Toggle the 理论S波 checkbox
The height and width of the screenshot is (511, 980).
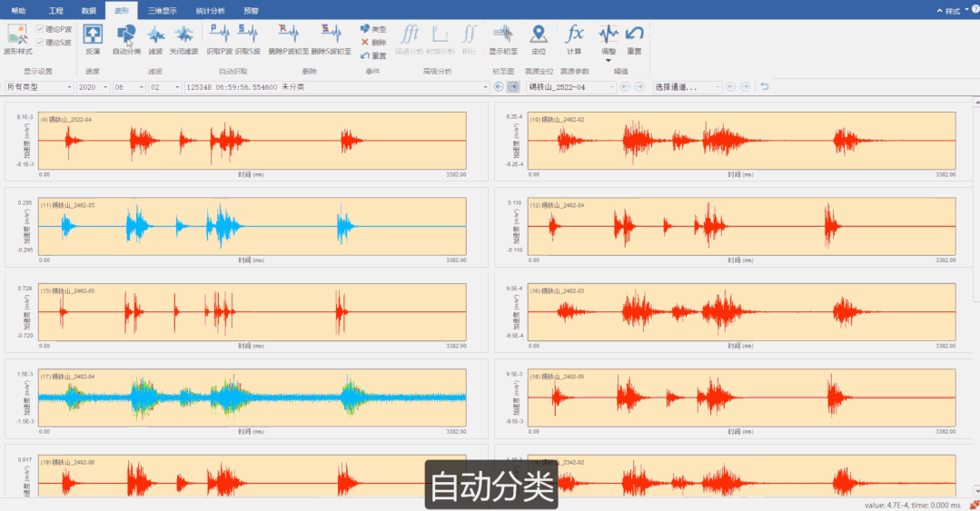click(x=40, y=43)
